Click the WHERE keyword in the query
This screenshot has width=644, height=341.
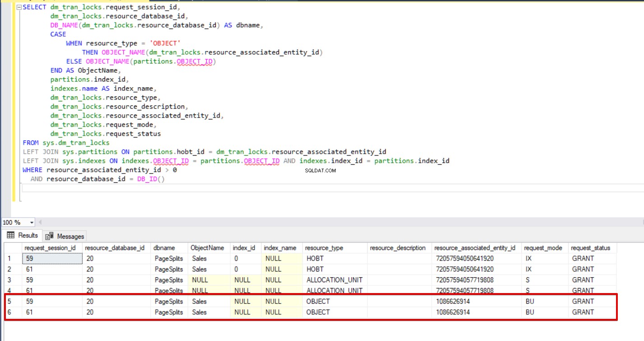(33, 170)
